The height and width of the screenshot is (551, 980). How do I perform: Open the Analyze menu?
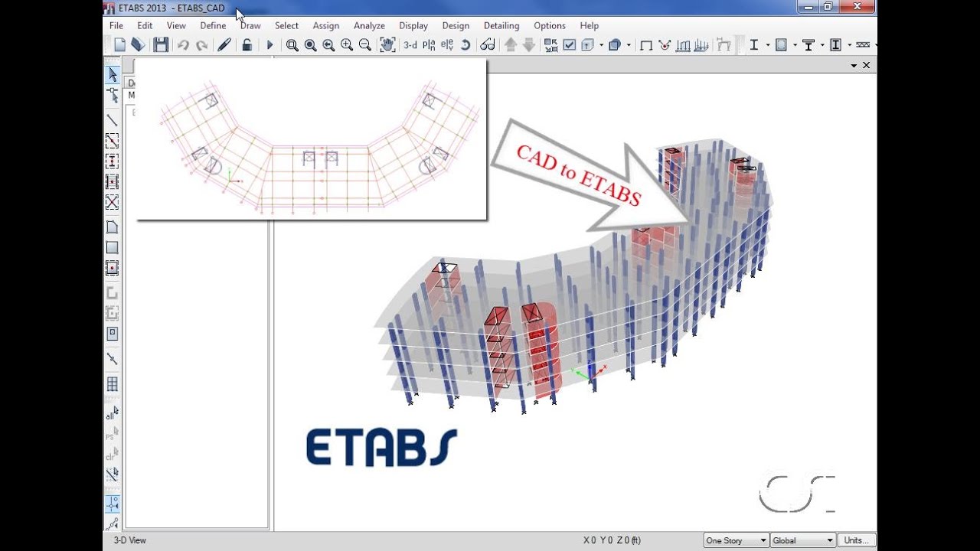coord(369,25)
